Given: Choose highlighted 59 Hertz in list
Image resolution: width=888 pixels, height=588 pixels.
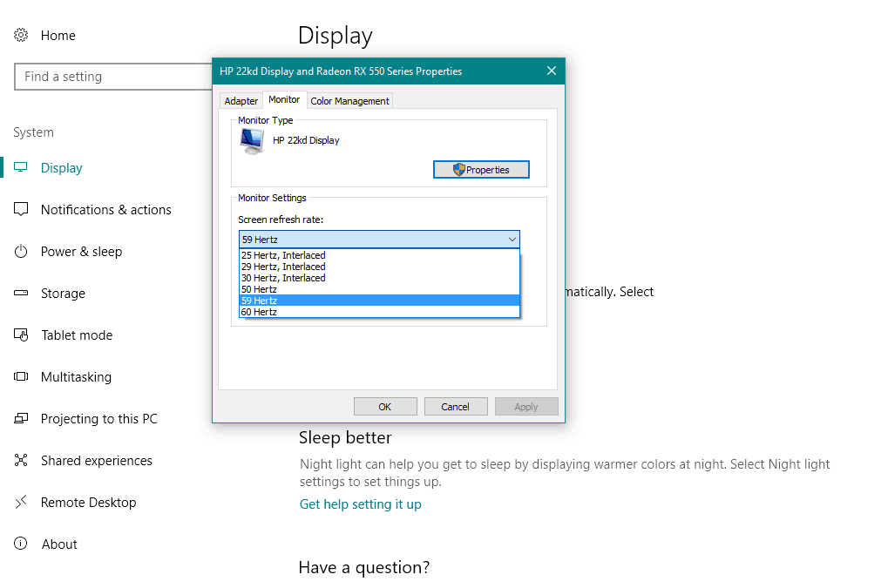Looking at the screenshot, I should point(379,301).
